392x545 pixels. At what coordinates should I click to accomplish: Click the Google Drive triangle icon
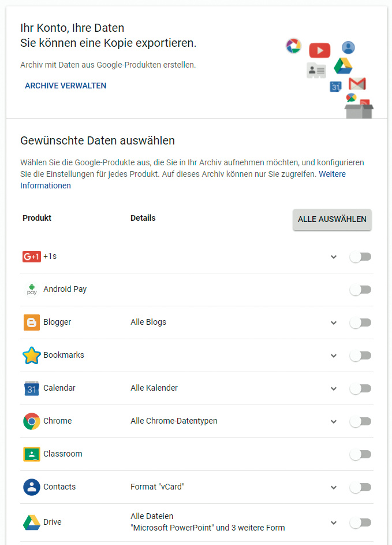click(31, 522)
